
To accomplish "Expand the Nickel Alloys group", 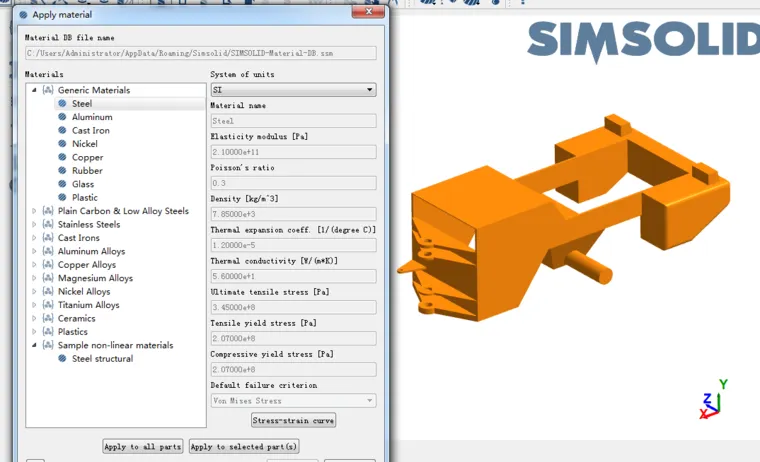I will (x=34, y=291).
